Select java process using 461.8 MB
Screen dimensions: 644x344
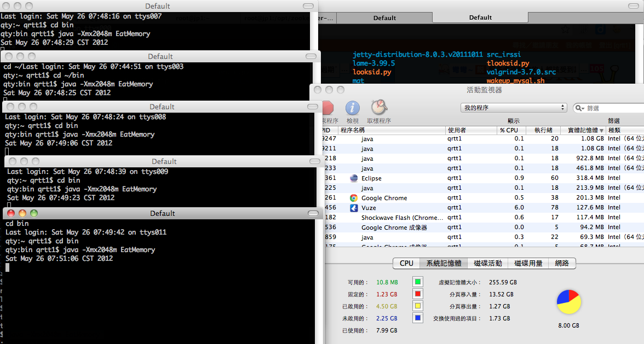[x=483, y=168]
